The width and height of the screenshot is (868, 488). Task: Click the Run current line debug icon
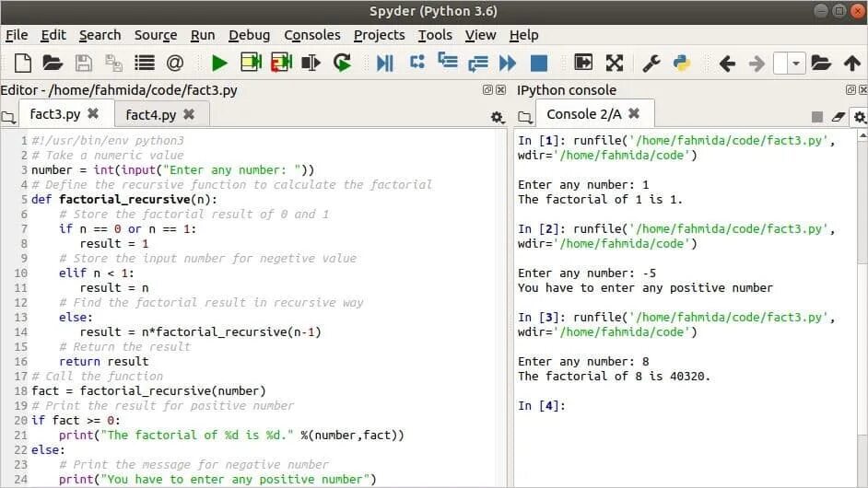pyautogui.click(x=417, y=62)
